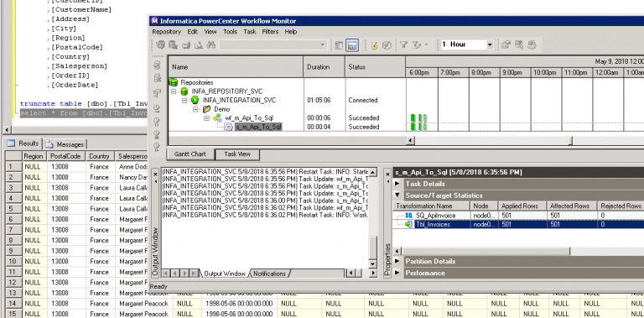Image resolution: width=644 pixels, height=318 pixels.
Task: Collapse the INFA_INTEGRATION_SVC tree node
Action: [x=184, y=100]
